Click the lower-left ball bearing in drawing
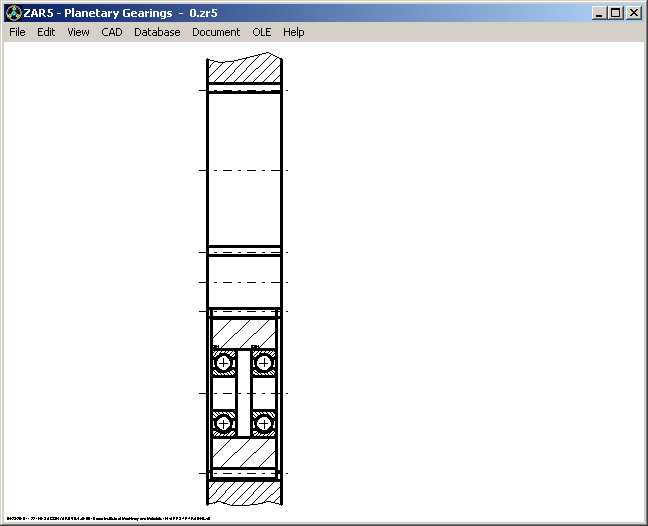Screen dimensions: 648x526 click(x=223, y=424)
